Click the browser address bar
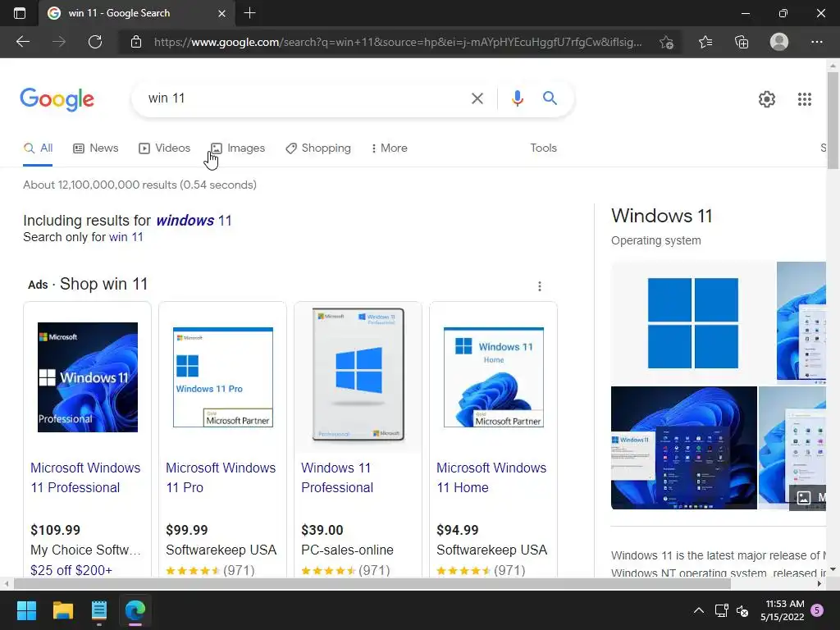The image size is (840, 630). tap(398, 42)
